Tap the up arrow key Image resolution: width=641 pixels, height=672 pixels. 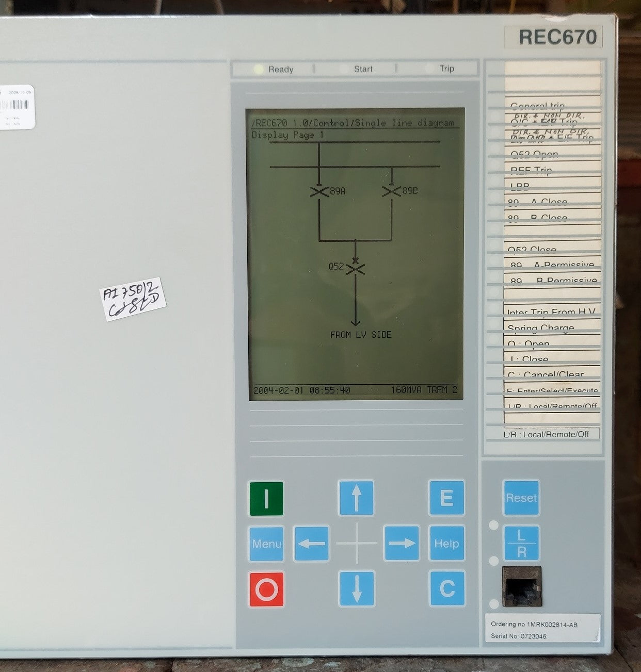[356, 498]
